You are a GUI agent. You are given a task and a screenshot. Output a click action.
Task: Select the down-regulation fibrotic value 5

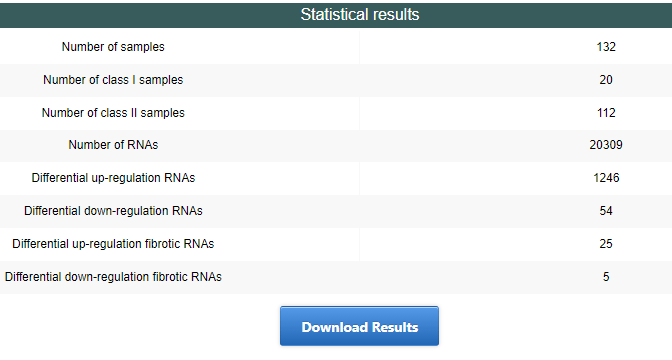tap(606, 277)
